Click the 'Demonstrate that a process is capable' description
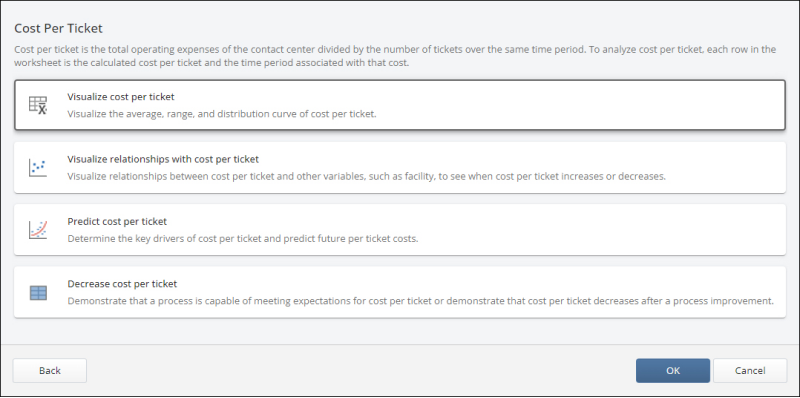The height and width of the screenshot is (398, 800). pyautogui.click(x=420, y=301)
